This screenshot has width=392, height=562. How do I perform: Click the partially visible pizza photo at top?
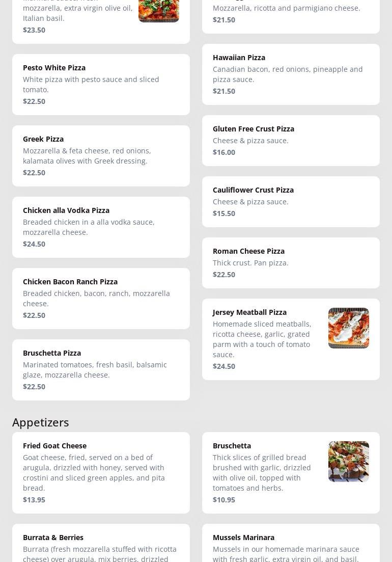[158, 11]
